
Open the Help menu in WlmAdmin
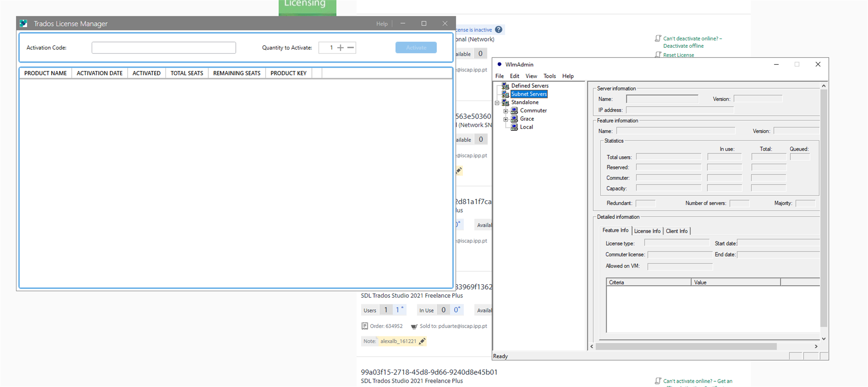(568, 76)
